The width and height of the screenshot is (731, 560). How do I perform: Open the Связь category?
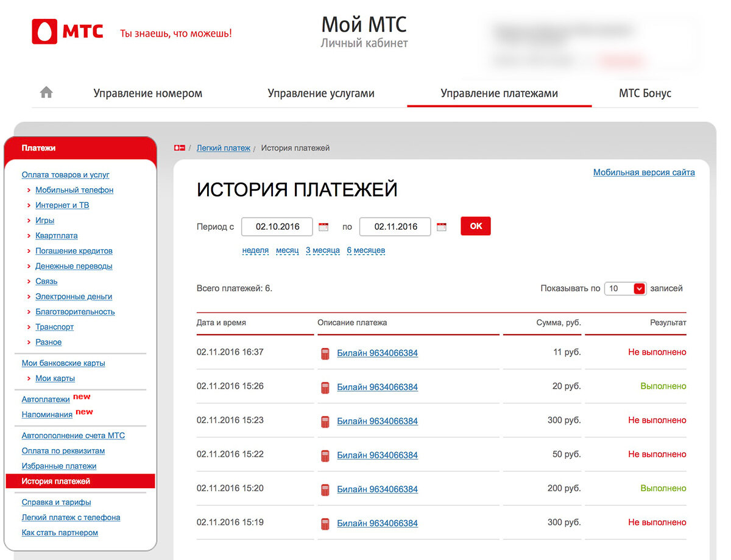pyautogui.click(x=46, y=282)
